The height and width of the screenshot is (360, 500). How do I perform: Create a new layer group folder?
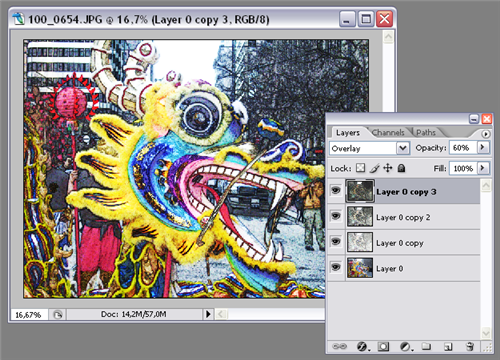(427, 347)
